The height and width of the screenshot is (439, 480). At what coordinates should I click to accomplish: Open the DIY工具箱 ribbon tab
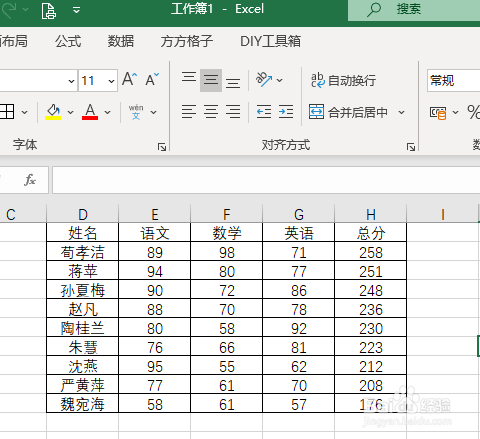(270, 41)
